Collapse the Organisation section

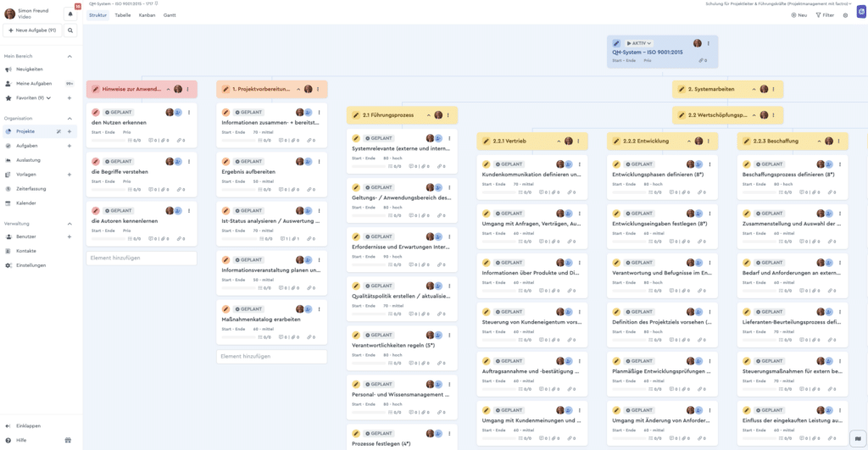coord(70,119)
